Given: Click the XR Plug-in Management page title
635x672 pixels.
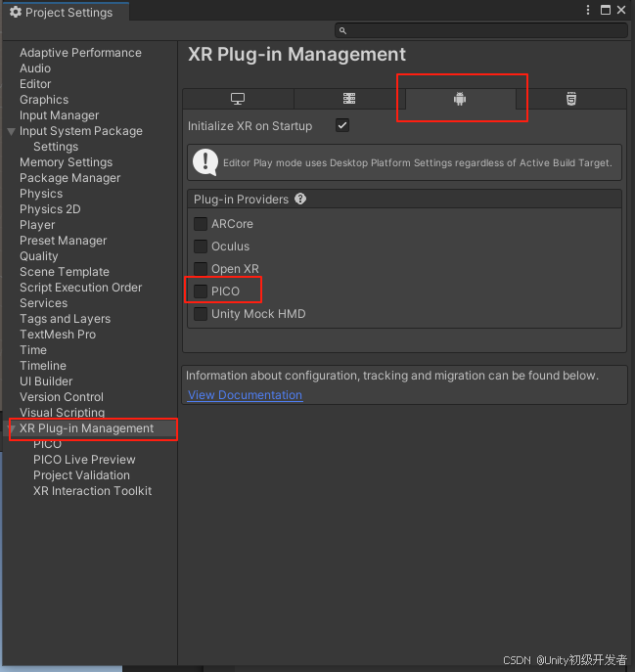Looking at the screenshot, I should [296, 55].
